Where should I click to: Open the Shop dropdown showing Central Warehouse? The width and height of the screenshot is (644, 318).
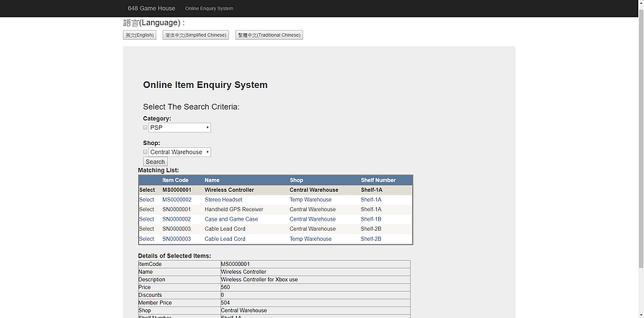179,152
